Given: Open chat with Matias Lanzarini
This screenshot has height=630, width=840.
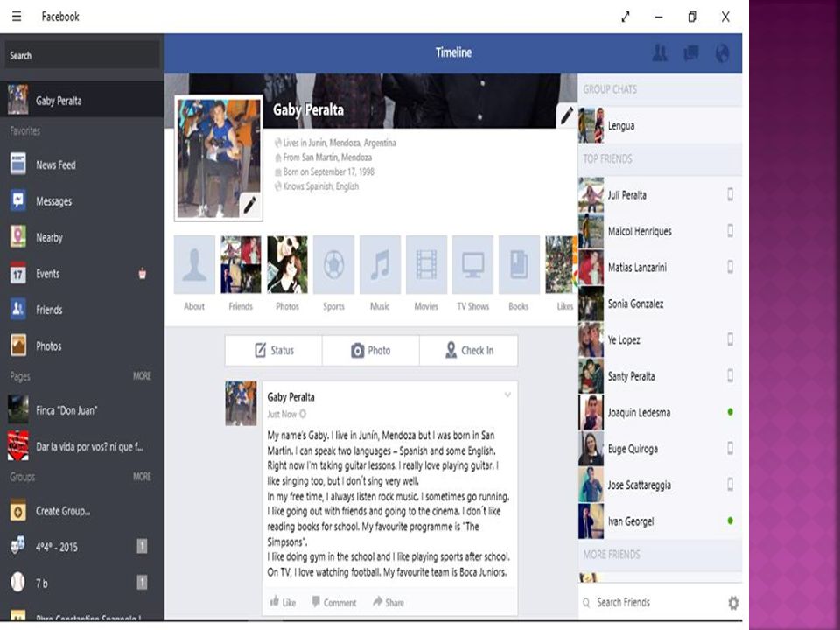Looking at the screenshot, I should [660, 268].
